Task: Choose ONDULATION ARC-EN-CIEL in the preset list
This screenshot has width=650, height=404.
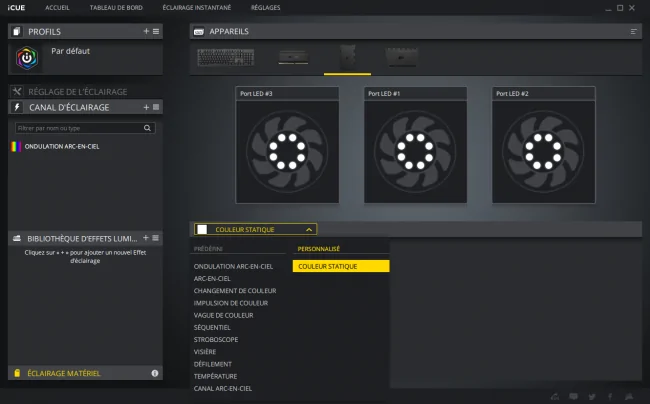Action: point(233,266)
